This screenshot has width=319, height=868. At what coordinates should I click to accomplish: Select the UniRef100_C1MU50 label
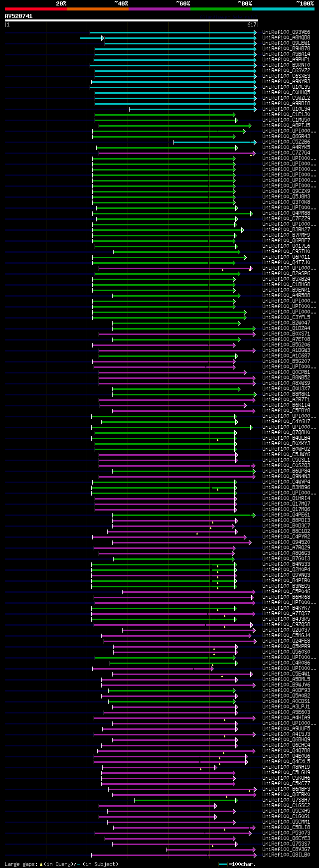(x=286, y=120)
